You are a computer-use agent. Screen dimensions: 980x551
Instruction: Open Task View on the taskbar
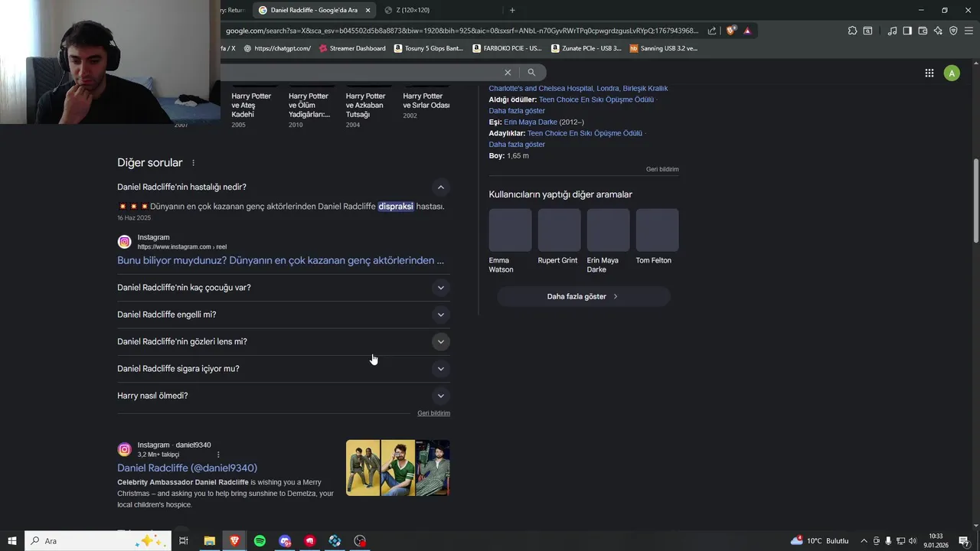184,541
